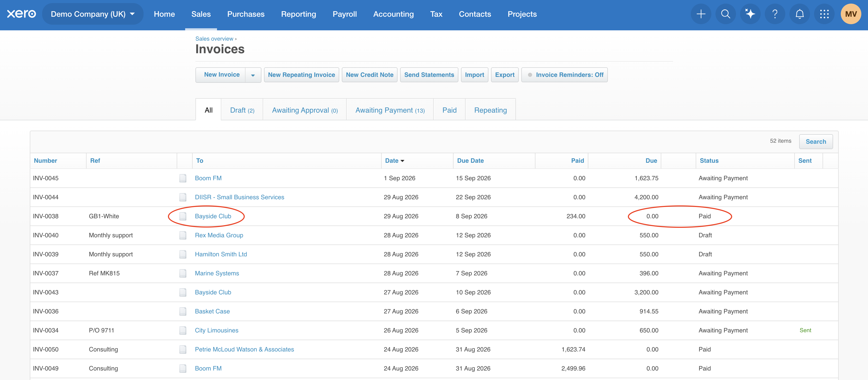
Task: Click document icon for INV-0038 row
Action: (183, 216)
